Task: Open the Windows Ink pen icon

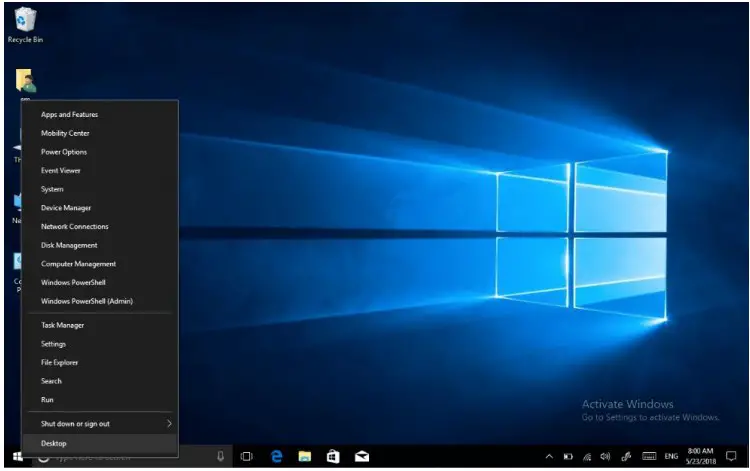Action: coord(626,457)
